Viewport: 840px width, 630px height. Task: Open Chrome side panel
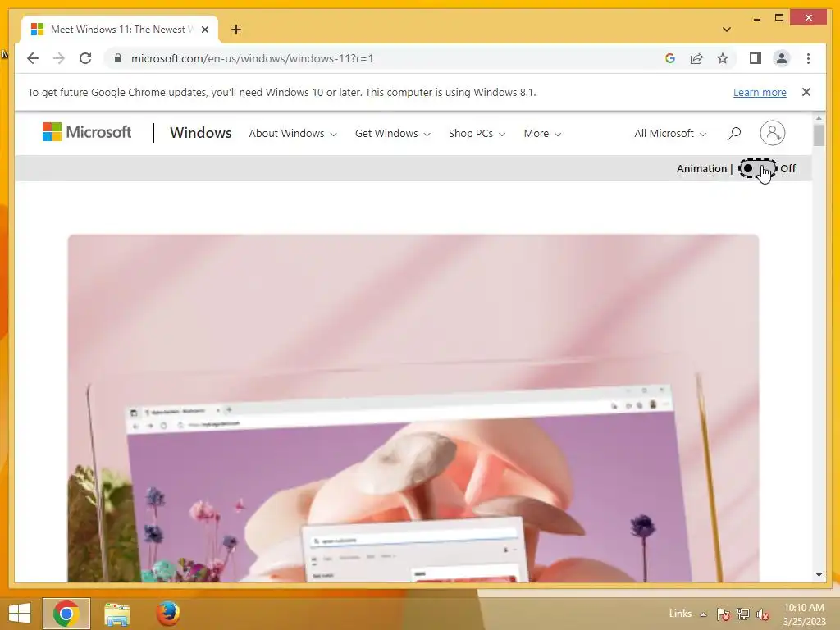[756, 58]
